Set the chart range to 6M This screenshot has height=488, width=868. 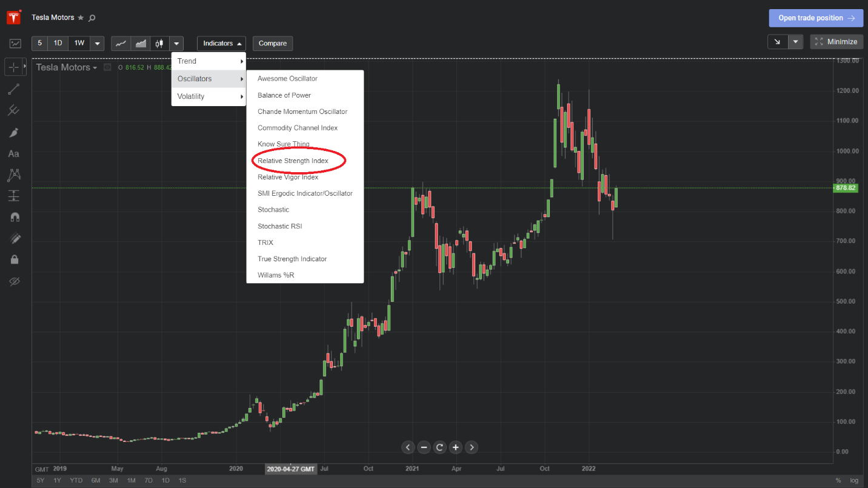point(96,481)
